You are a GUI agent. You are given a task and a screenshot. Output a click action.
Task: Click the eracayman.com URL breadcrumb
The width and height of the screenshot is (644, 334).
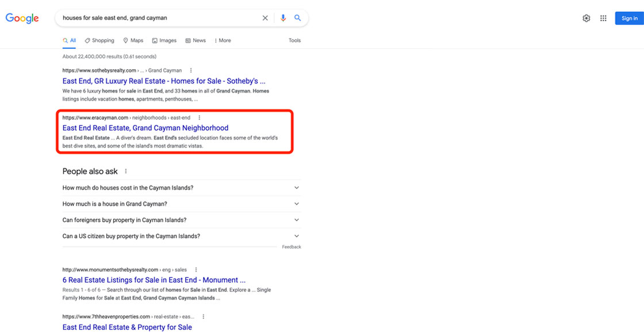click(126, 117)
